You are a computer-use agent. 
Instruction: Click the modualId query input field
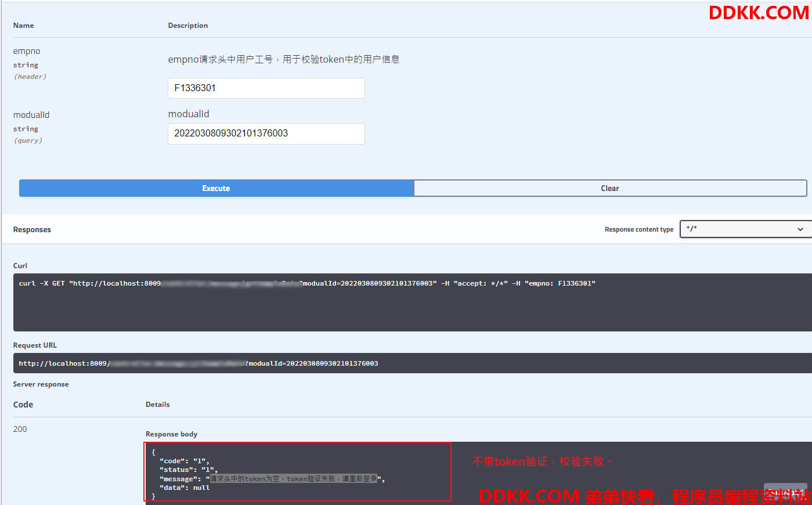(x=266, y=134)
